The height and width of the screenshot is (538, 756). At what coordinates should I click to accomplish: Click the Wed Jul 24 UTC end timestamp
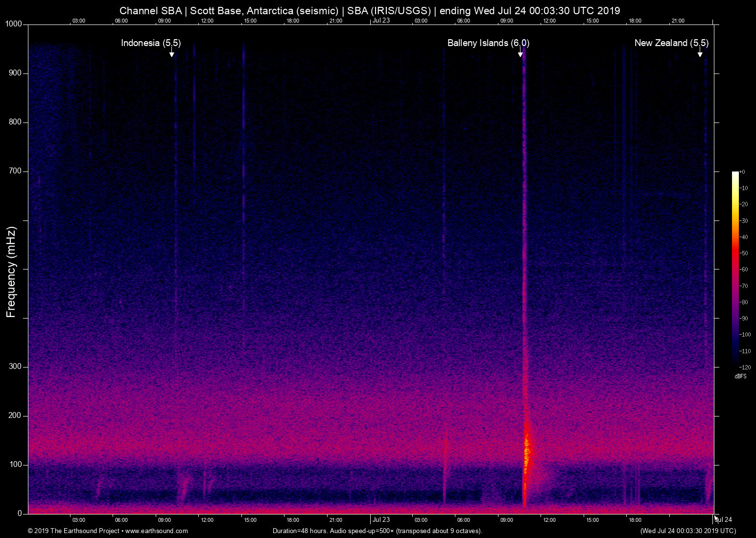687,531
